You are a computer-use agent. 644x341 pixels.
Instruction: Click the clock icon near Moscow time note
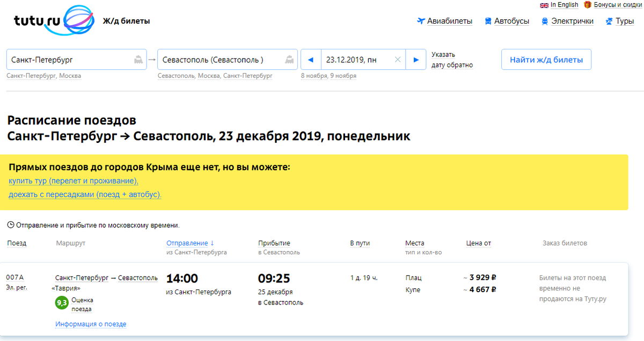[11, 225]
